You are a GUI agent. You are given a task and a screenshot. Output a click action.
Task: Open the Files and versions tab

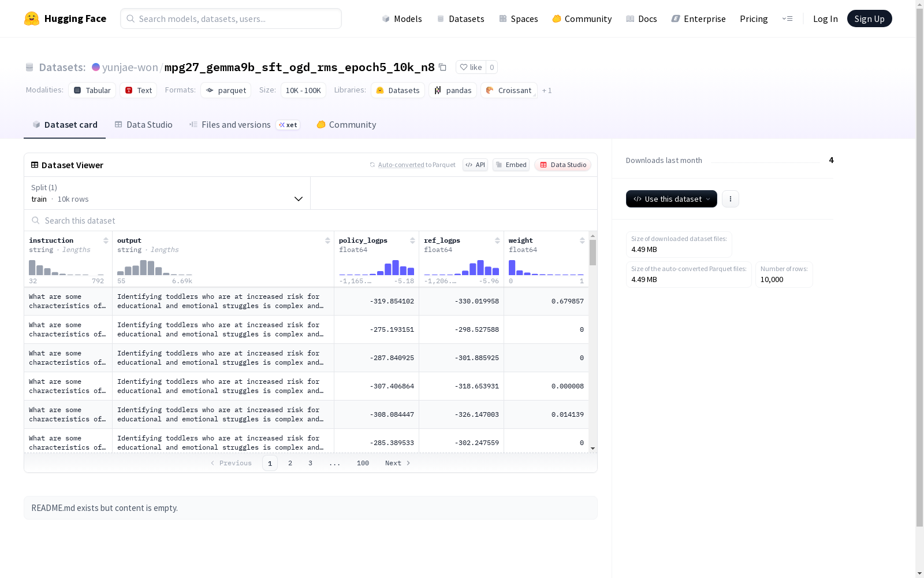click(x=245, y=125)
